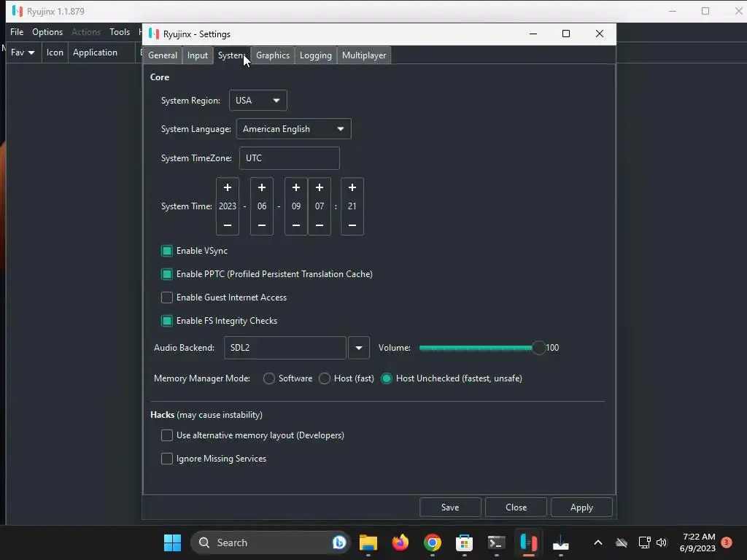747x560 pixels.
Task: Click the Close button in settings
Action: tap(516, 507)
